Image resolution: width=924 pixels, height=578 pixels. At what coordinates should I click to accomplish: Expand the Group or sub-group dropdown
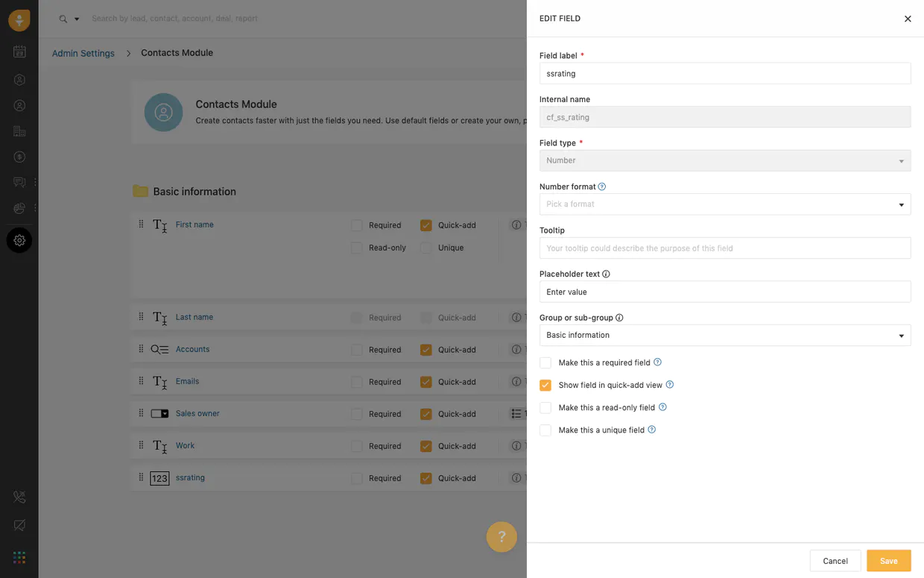click(724, 336)
